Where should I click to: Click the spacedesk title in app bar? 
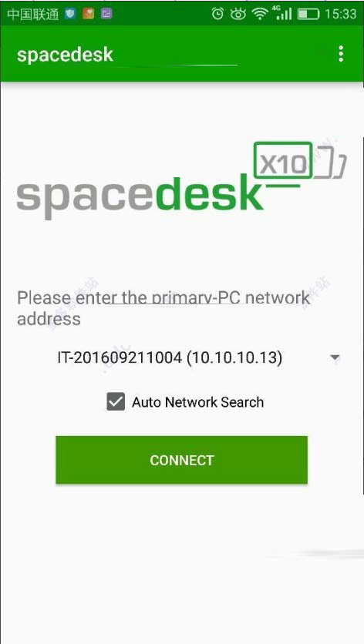pos(65,55)
